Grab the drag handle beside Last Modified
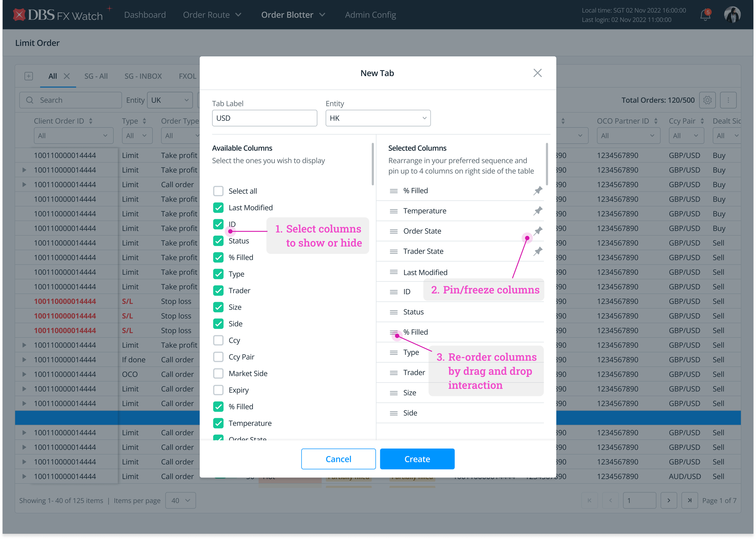The image size is (756, 539). [x=393, y=272]
